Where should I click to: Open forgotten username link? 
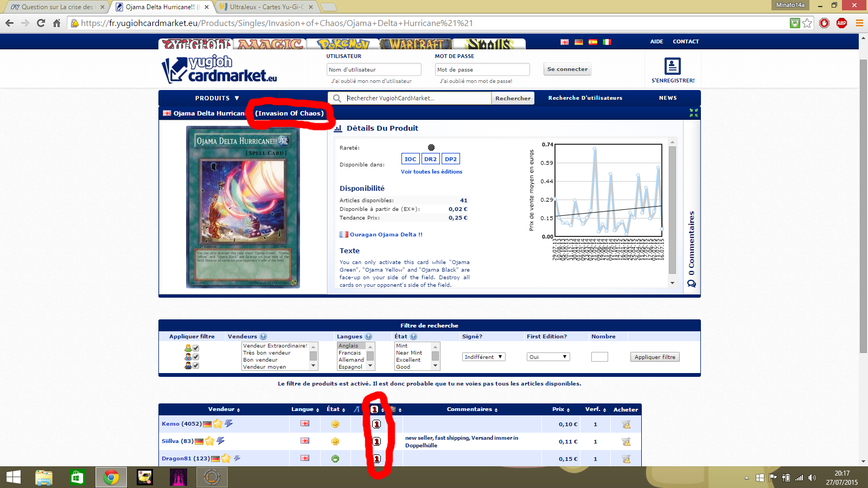click(372, 81)
